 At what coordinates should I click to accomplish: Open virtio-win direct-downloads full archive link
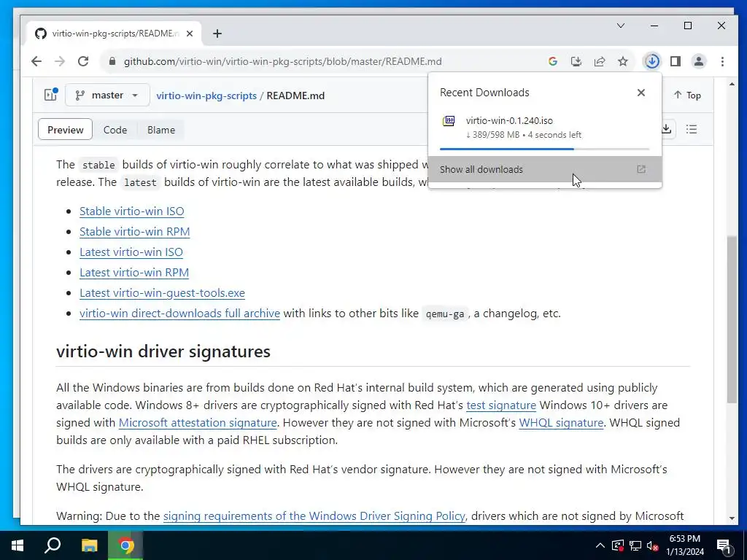tap(179, 314)
